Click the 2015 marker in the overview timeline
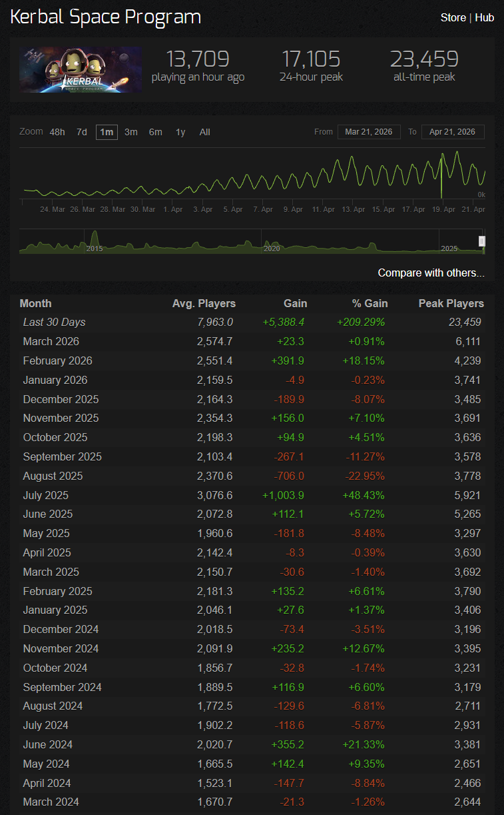This screenshot has height=815, width=504. pyautogui.click(x=95, y=248)
